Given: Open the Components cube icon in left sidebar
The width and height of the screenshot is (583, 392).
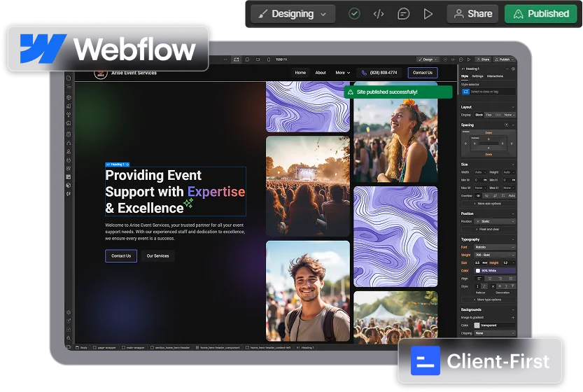Looking at the screenshot, I should pyautogui.click(x=69, y=97).
